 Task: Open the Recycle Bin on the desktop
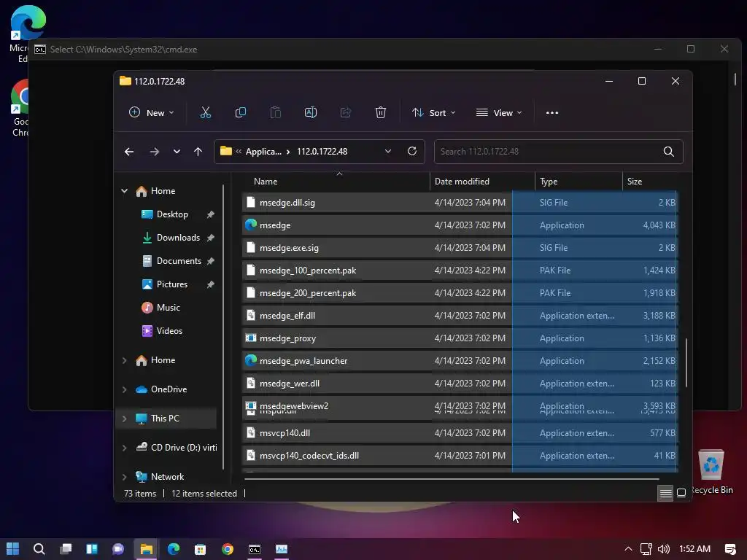(x=711, y=470)
